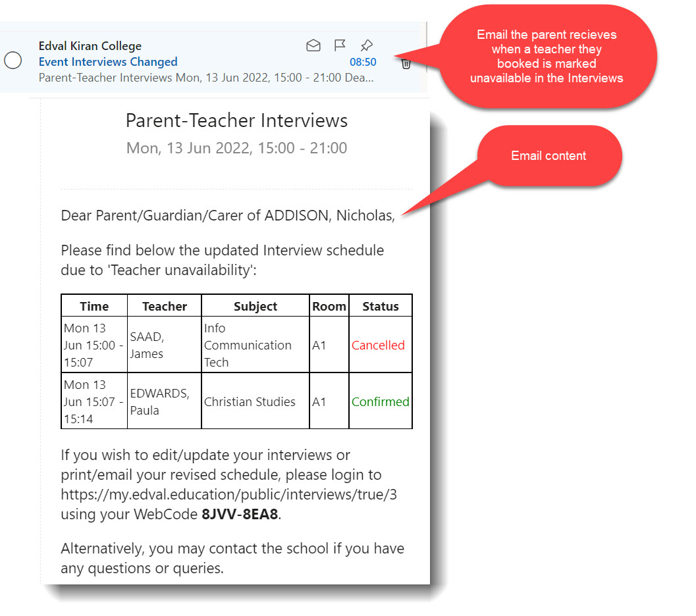Click room A1 in the SAAD row
The width and height of the screenshot is (696, 616).
329,345
